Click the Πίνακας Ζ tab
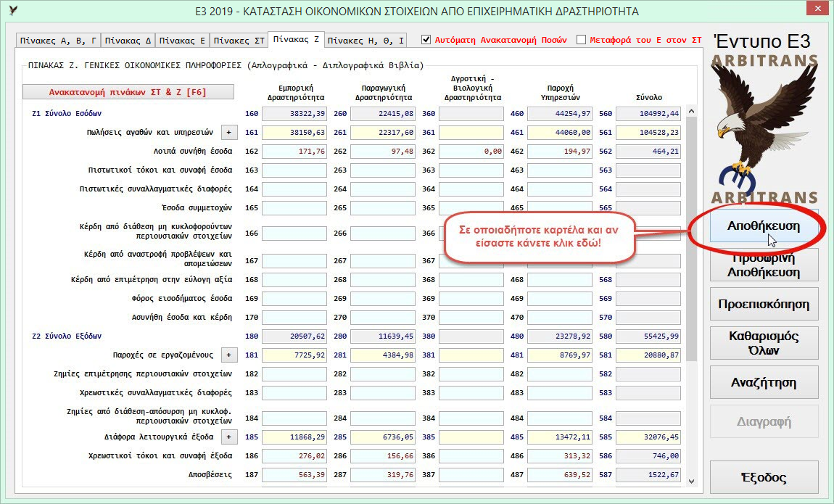This screenshot has width=834, height=504. [296, 39]
